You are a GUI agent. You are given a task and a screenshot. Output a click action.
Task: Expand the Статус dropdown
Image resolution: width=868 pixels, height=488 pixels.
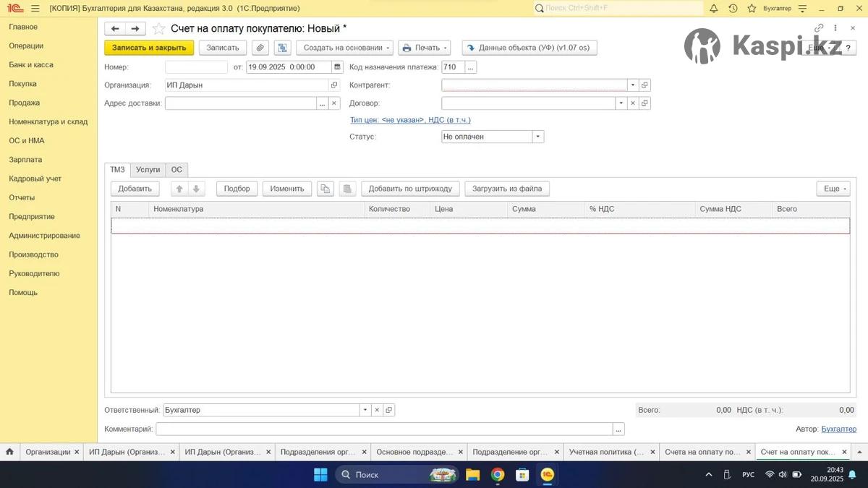pos(537,137)
